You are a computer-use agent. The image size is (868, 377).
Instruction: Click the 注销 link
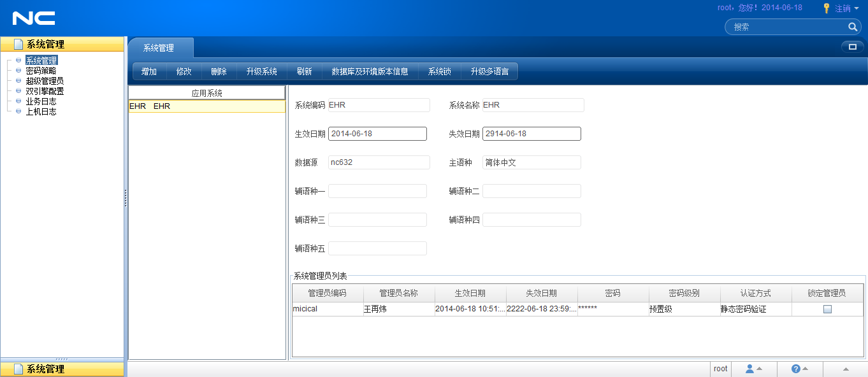point(843,8)
